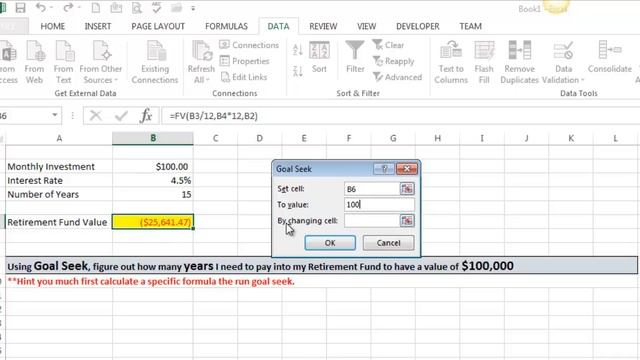Click the Print Preview icon in toolbar

tap(136, 8)
